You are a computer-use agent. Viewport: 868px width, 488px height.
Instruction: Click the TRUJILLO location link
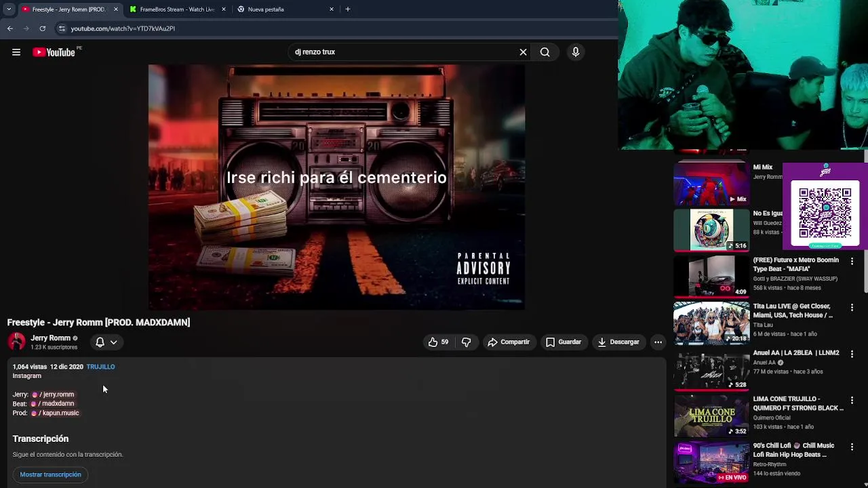pos(100,367)
